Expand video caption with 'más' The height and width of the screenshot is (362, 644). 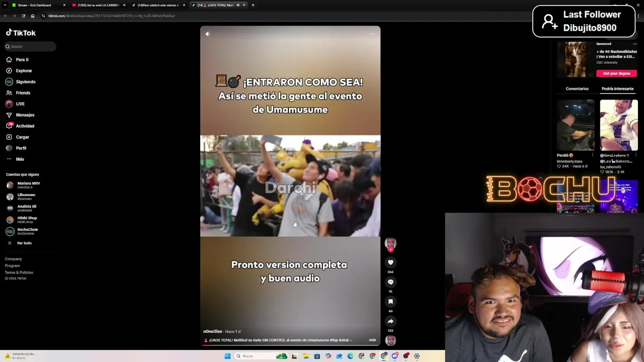372,340
